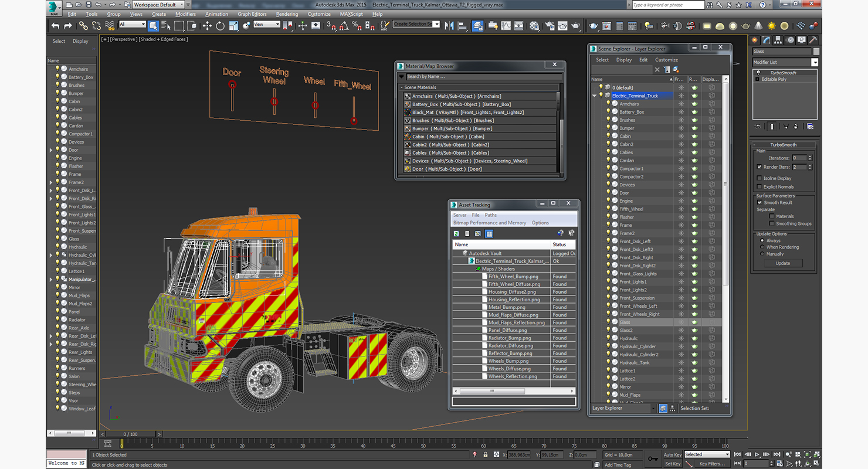868x469 pixels.
Task: Toggle the Auto Key button
Action: [x=673, y=455]
